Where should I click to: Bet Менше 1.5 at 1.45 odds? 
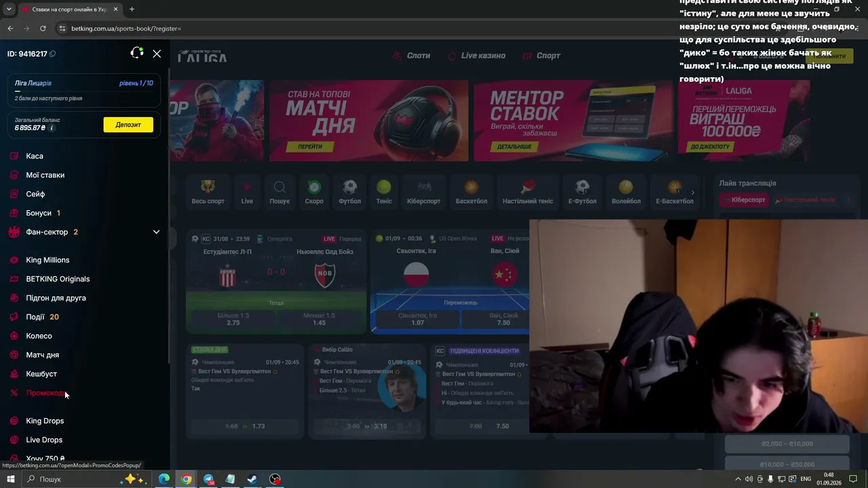[x=319, y=319]
